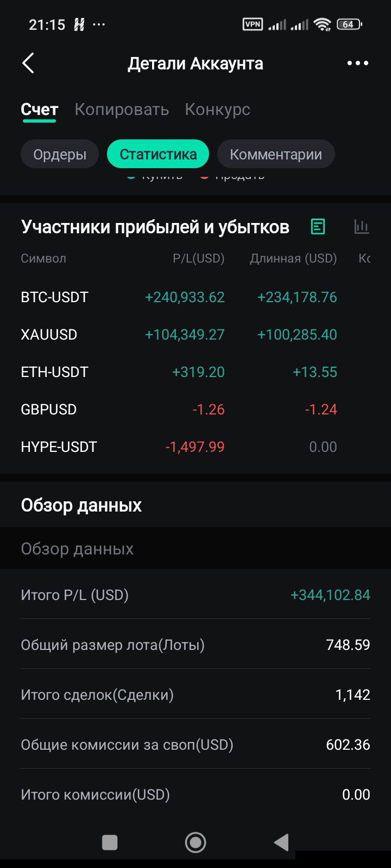This screenshot has width=391, height=868.
Task: Open the XAUUSD symbol row
Action: coord(195,335)
